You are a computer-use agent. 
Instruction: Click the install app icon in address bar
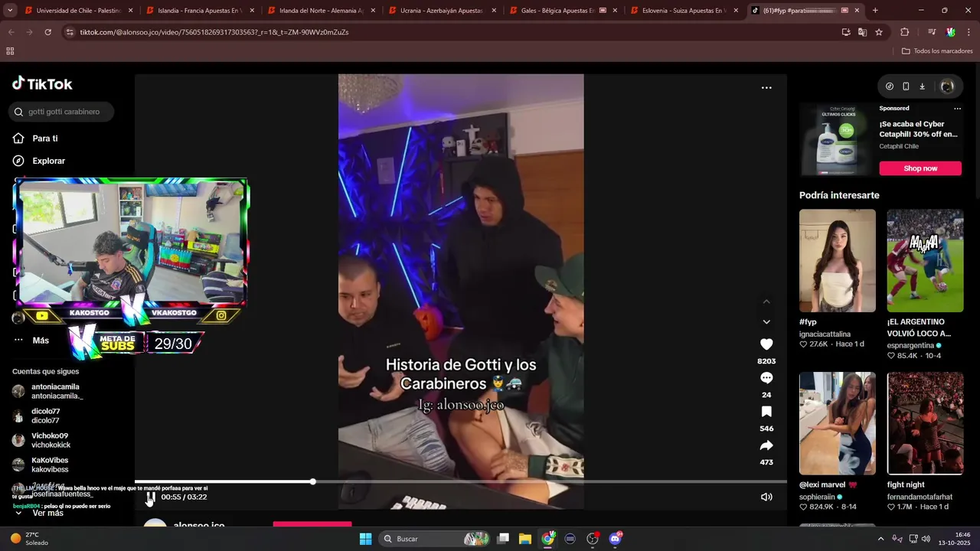846,32
